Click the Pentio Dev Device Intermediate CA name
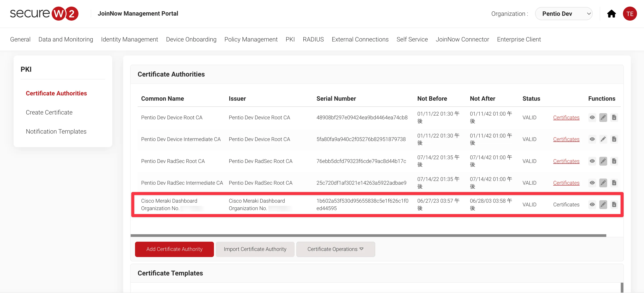This screenshot has width=644, height=293. [181, 139]
